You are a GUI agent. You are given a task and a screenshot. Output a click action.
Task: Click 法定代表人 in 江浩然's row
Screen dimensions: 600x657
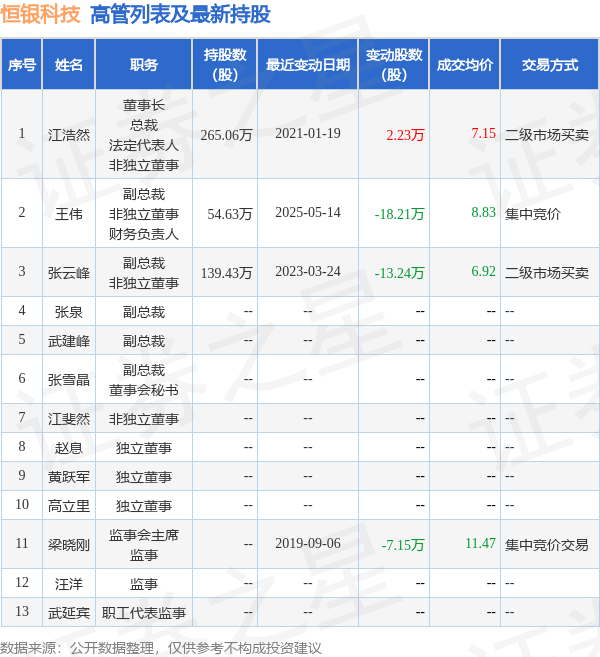[x=144, y=145]
